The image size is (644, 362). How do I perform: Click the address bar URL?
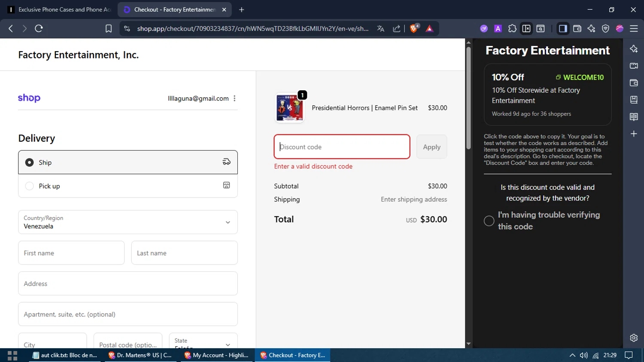pos(253,28)
